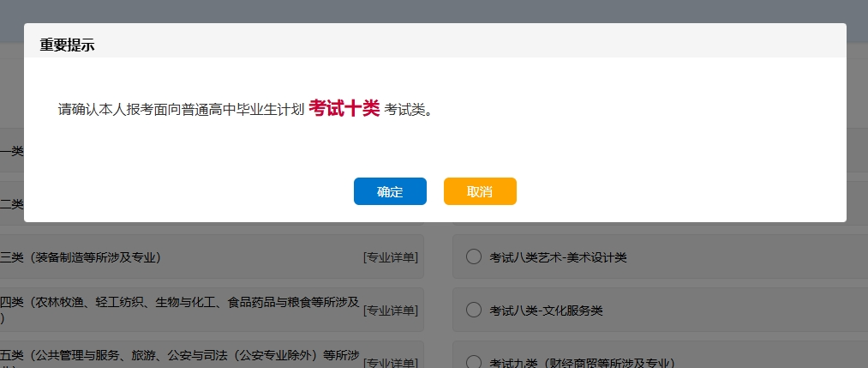868x368 pixels.
Task: Cancel with the orange 取消 button
Action: coord(480,191)
